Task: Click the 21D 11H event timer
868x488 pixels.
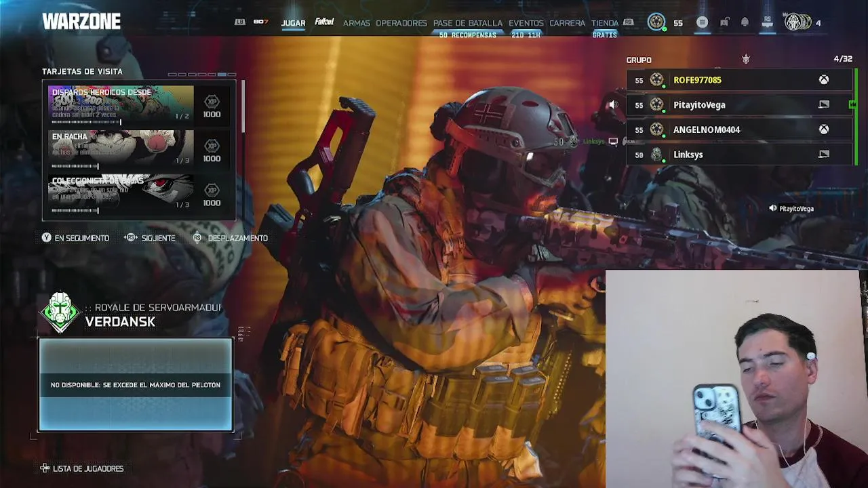Action: coord(526,35)
